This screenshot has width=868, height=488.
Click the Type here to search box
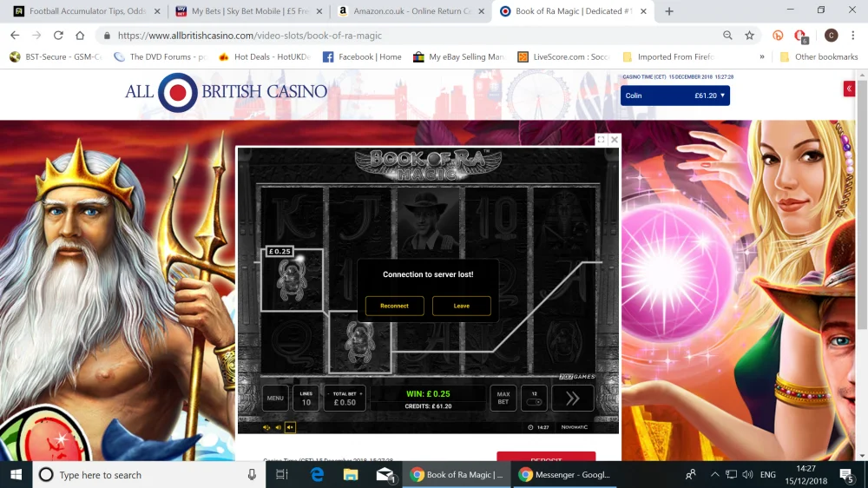click(149, 475)
